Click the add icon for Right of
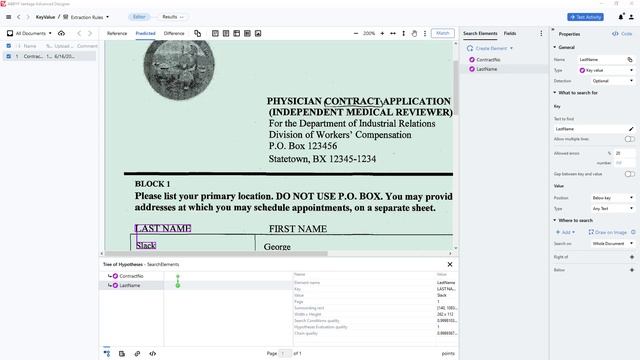This screenshot has width=640, height=360. pyautogui.click(x=632, y=257)
